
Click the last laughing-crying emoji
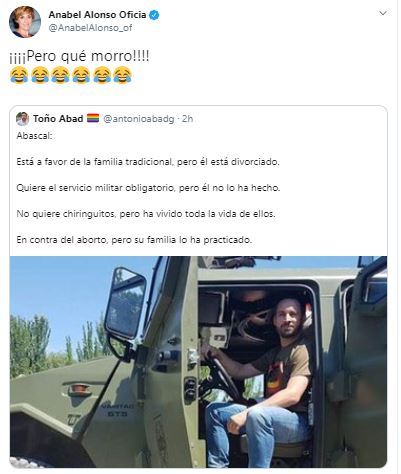(x=122, y=75)
